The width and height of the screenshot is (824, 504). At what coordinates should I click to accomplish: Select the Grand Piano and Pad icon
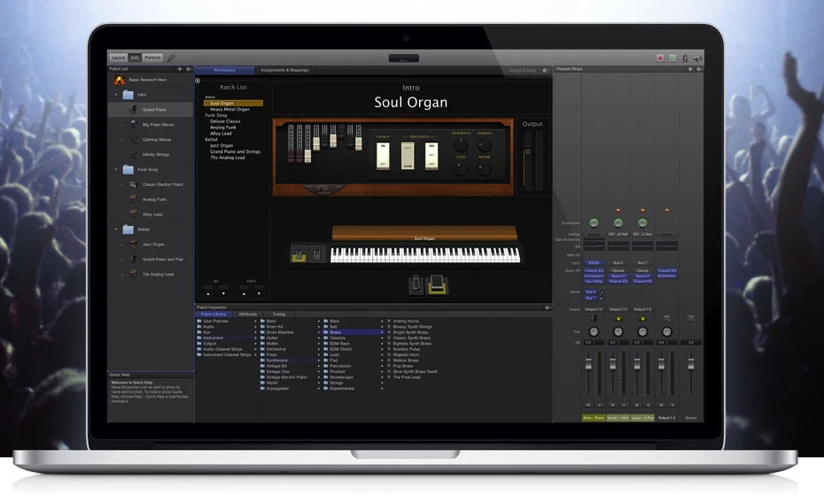[134, 260]
